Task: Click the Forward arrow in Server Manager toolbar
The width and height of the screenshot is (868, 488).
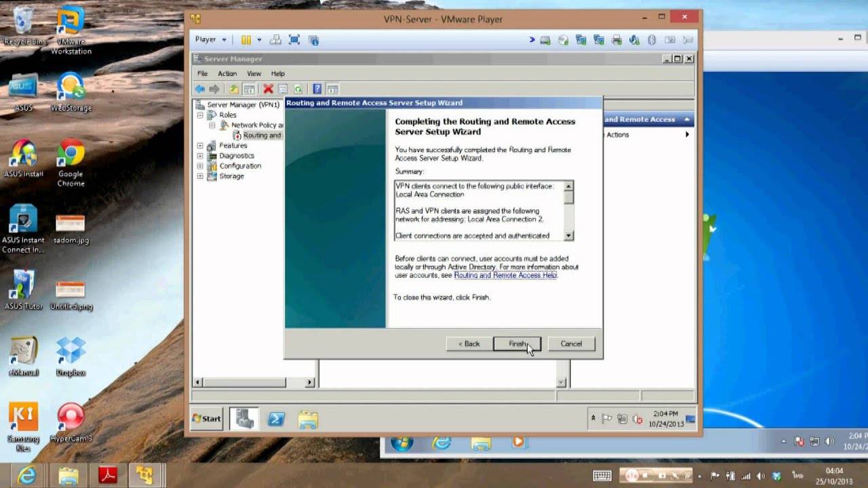Action: (214, 89)
